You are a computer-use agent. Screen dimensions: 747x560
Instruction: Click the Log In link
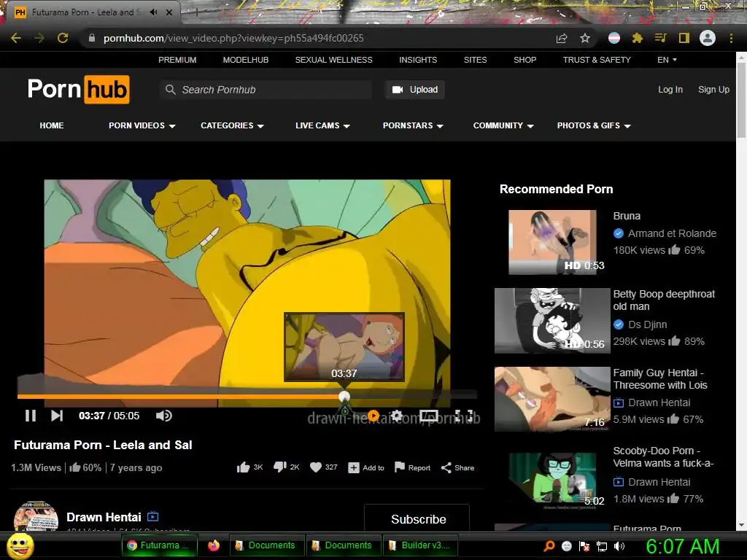(x=670, y=90)
